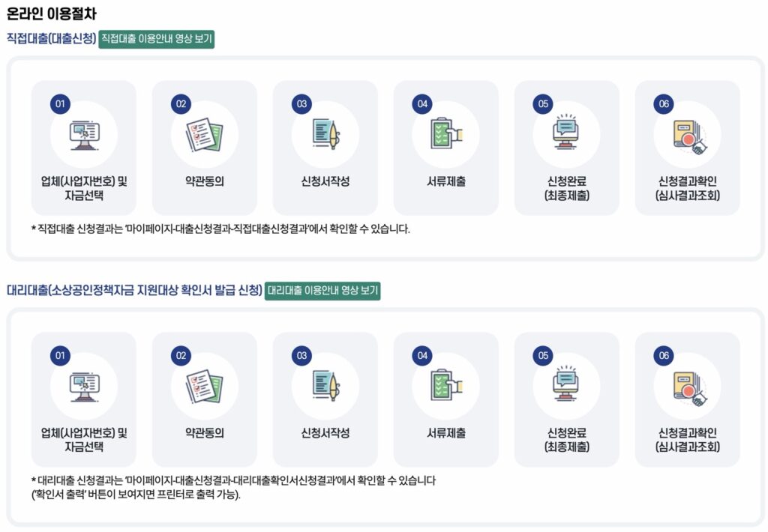This screenshot has height=532, width=768.
Task: Click the computer monitor icon in 직접대출 step 01
Action: click(x=84, y=135)
